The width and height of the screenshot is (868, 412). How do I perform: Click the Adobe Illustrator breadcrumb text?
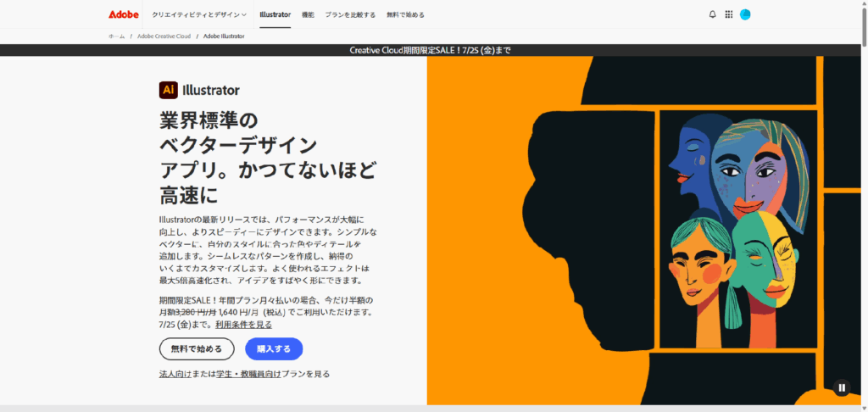coord(224,36)
